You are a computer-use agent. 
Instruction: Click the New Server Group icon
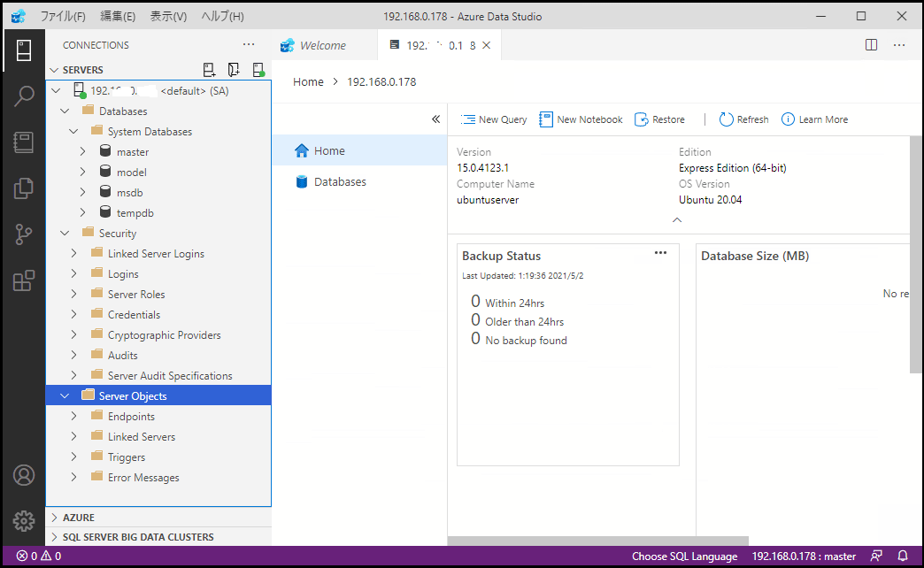(234, 70)
